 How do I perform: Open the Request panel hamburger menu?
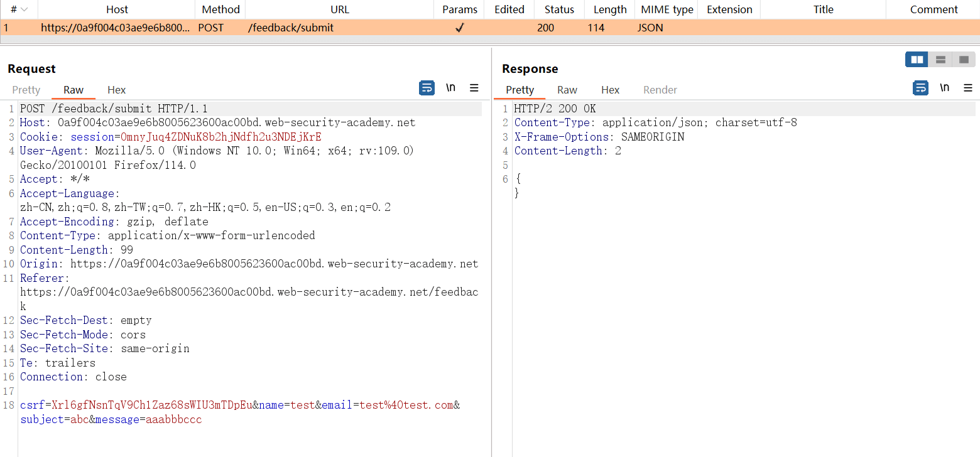coord(474,88)
